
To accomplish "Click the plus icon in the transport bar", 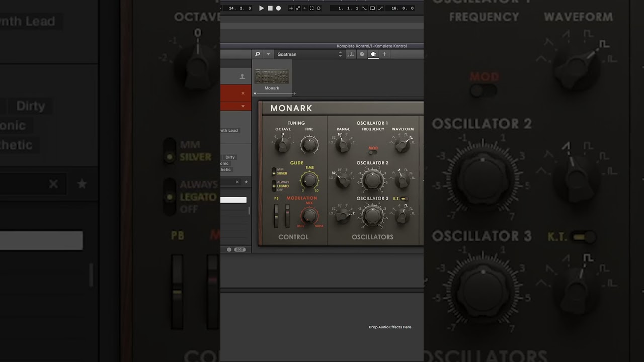I will click(x=291, y=8).
